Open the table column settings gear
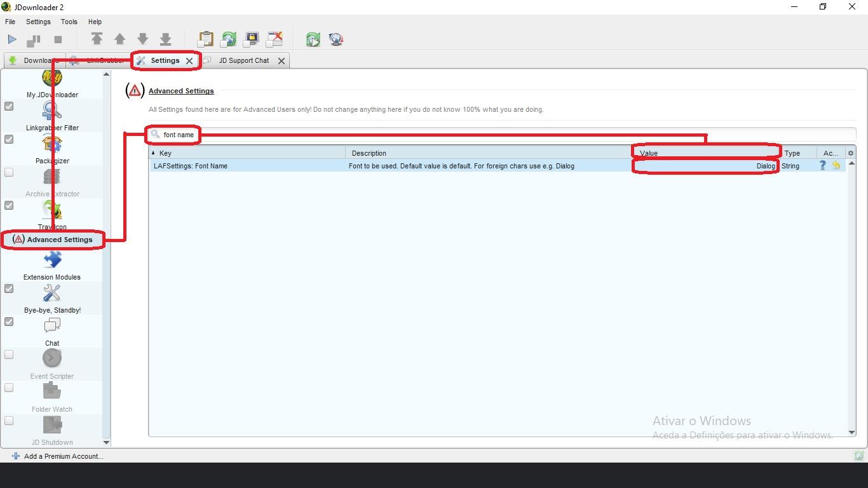 tap(851, 153)
